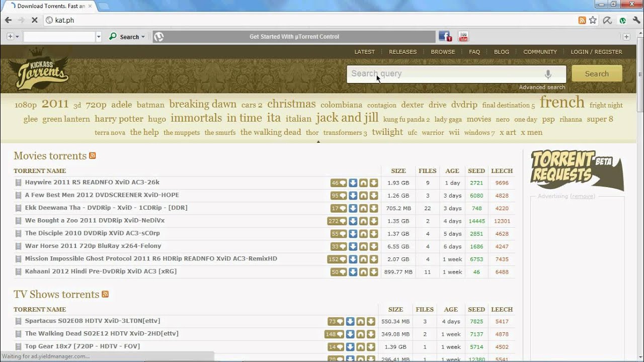The width and height of the screenshot is (644, 362).
Task: Click the toolbar search text box
Action: coord(59,37)
